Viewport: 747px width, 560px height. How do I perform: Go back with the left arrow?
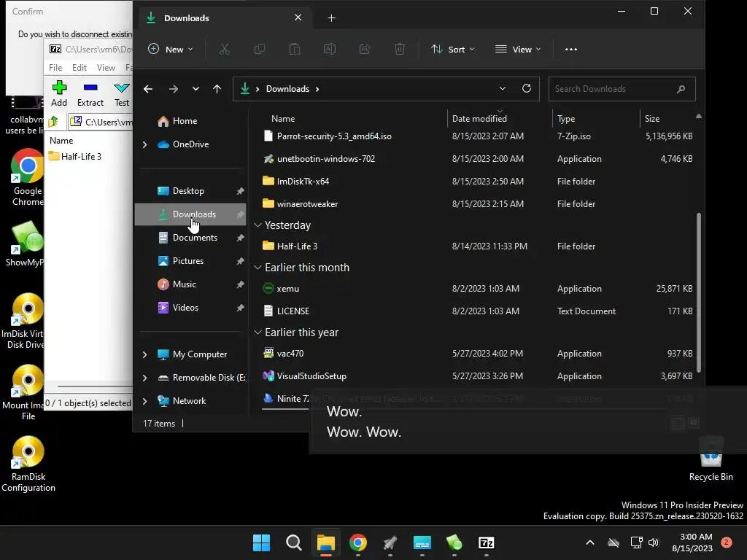coord(148,89)
